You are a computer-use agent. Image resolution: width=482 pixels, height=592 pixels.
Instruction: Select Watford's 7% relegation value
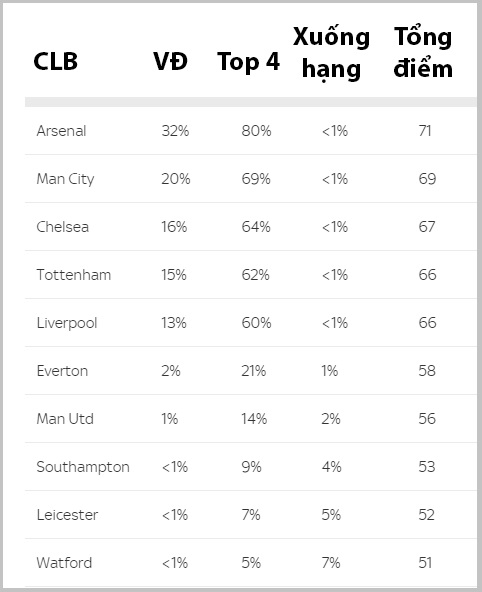(331, 563)
